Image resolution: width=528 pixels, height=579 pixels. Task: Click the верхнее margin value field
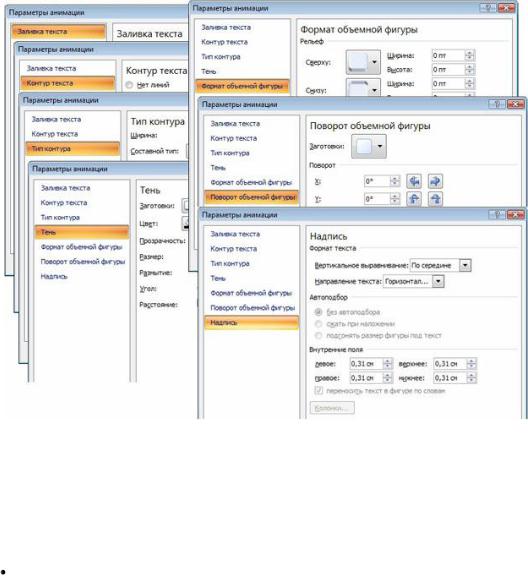coord(450,364)
